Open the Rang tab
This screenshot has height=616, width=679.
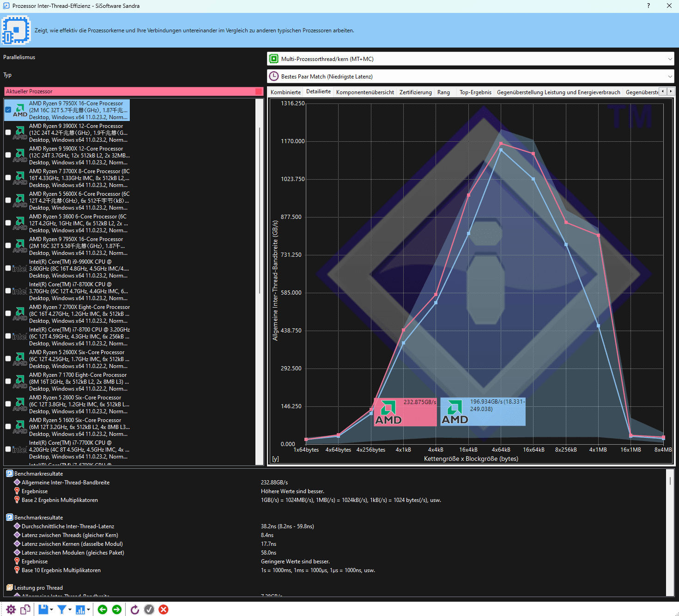443,92
